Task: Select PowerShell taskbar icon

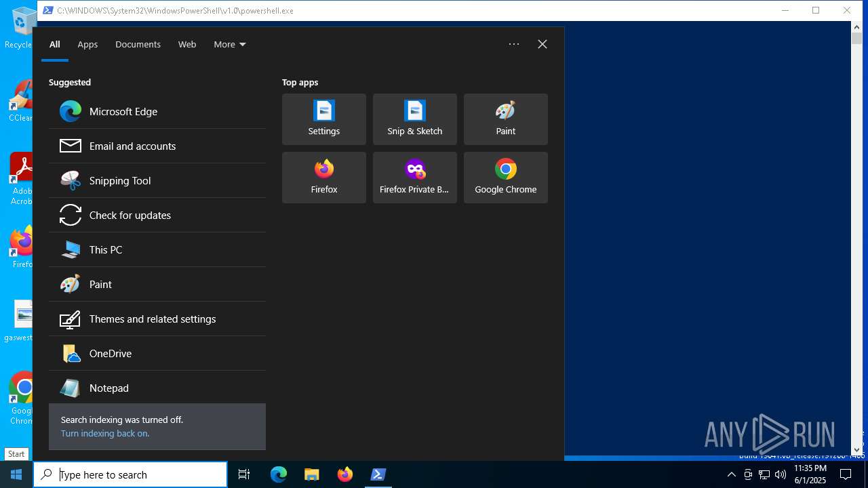Action: [x=378, y=474]
